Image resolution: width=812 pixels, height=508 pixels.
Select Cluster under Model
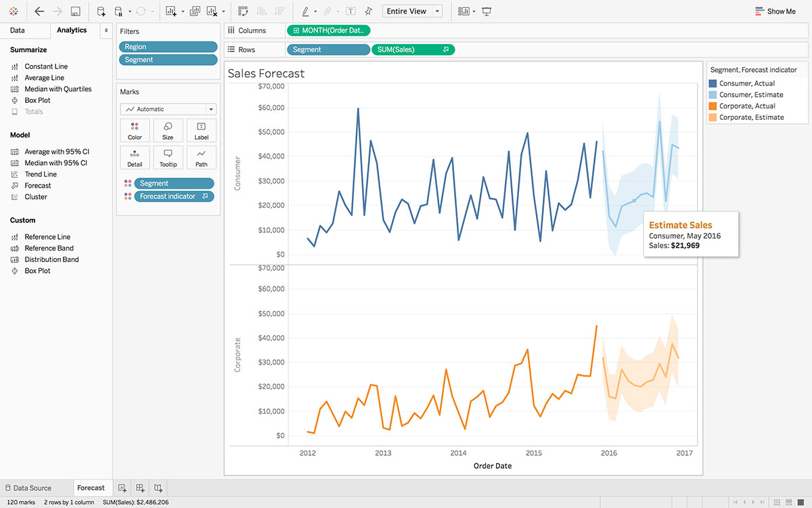tap(36, 196)
